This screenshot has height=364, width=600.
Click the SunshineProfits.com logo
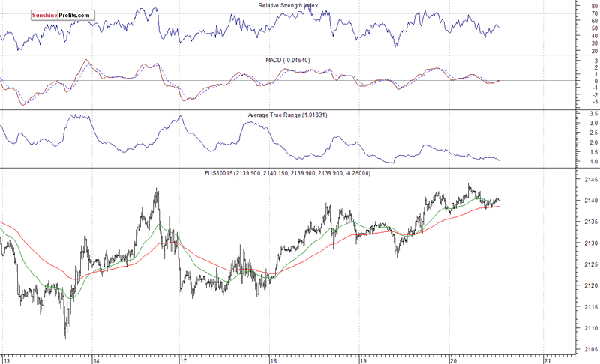(x=62, y=15)
